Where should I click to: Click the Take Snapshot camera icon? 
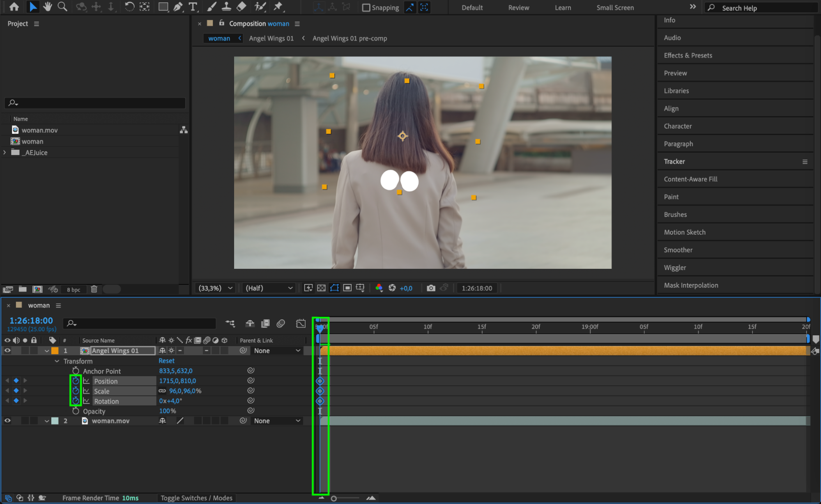tap(430, 288)
